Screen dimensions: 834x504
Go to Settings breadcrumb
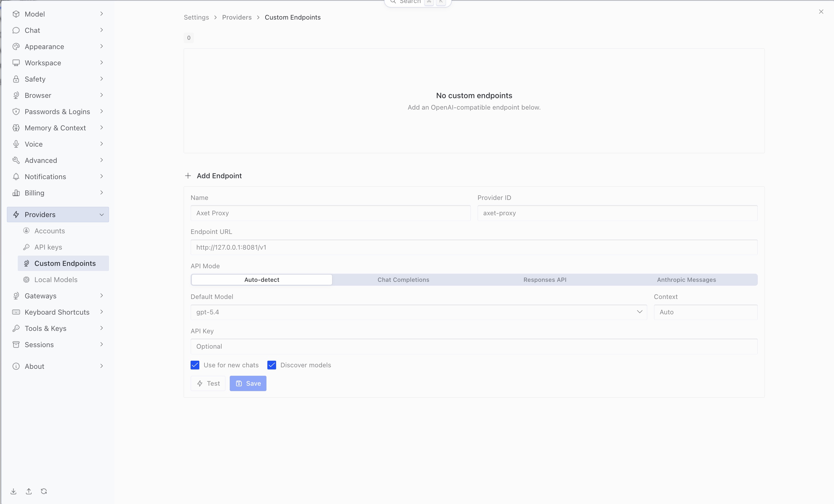click(x=196, y=17)
